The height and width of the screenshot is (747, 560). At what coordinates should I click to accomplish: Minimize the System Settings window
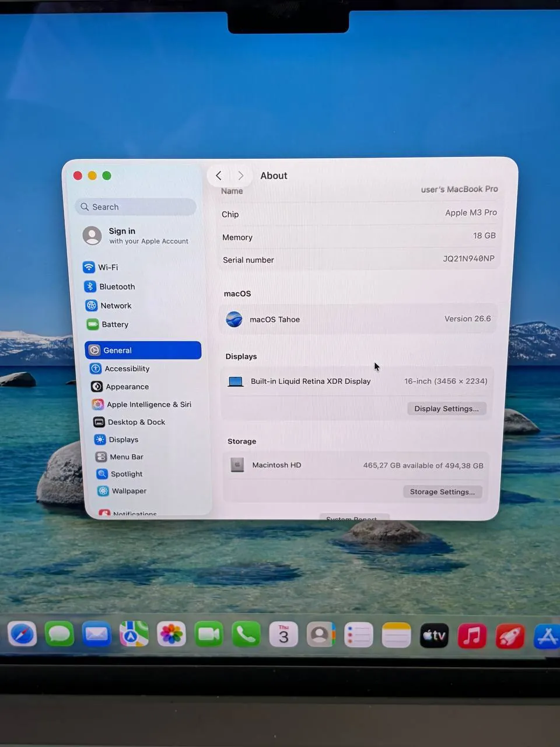(92, 176)
